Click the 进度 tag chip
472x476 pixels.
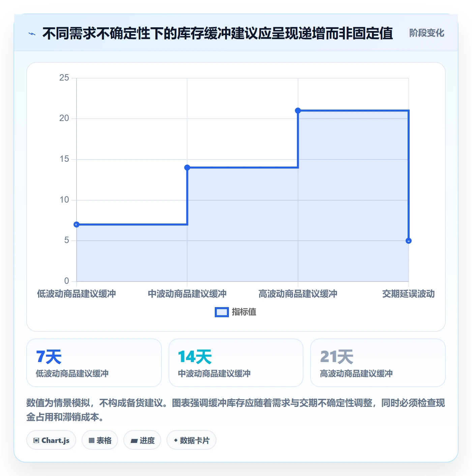coord(142,440)
